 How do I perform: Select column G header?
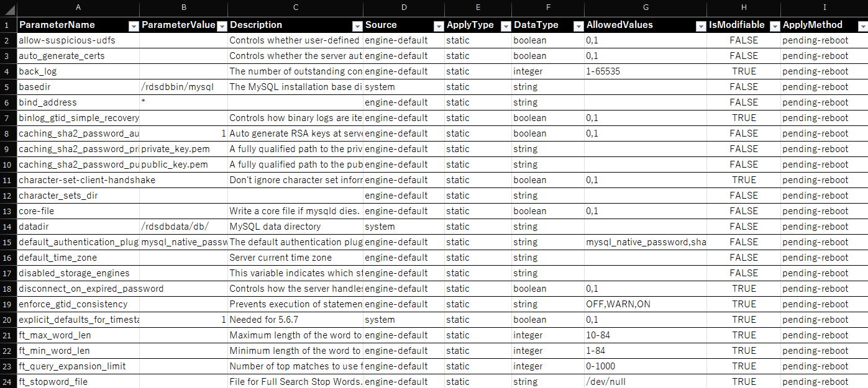coord(646,7)
